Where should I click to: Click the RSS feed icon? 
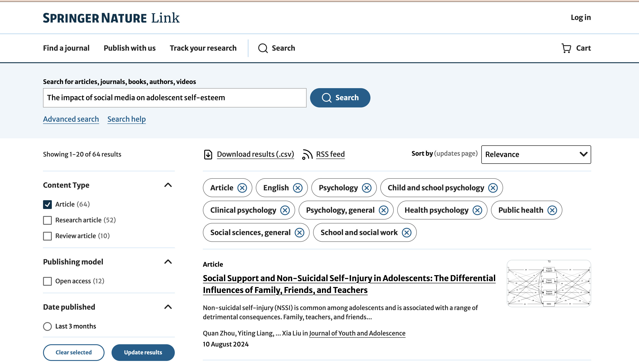tap(307, 154)
